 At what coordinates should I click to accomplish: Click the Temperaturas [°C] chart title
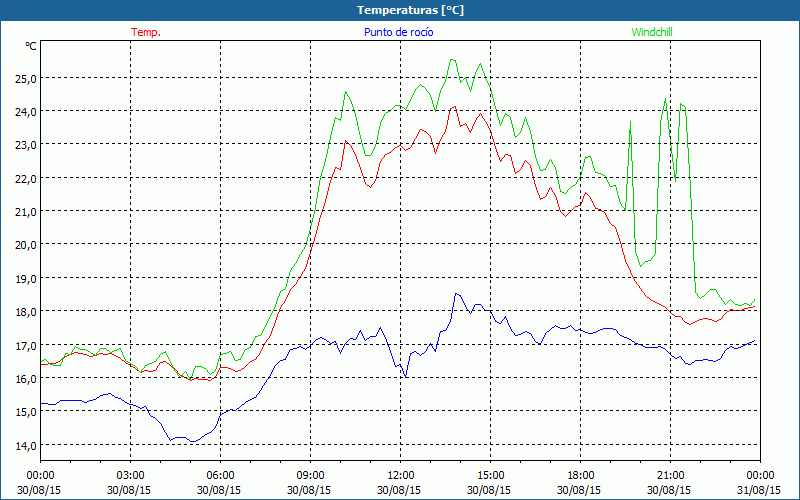pyautogui.click(x=410, y=10)
